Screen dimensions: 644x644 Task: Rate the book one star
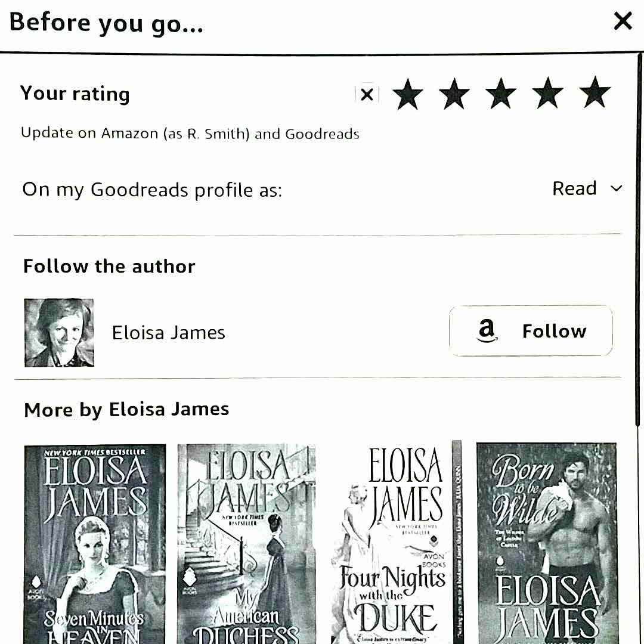(x=408, y=94)
